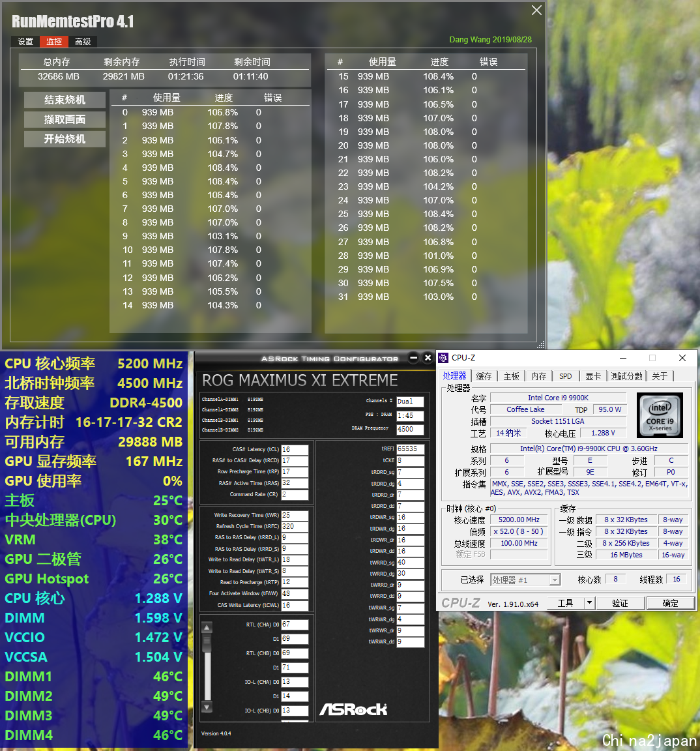Screen dimensions: 700x751
Task: Minimize the CPU-Z window
Action: pos(623,358)
